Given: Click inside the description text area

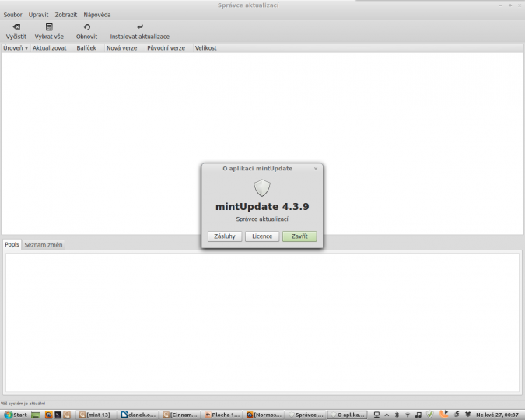Looking at the screenshot, I should pos(262,322).
